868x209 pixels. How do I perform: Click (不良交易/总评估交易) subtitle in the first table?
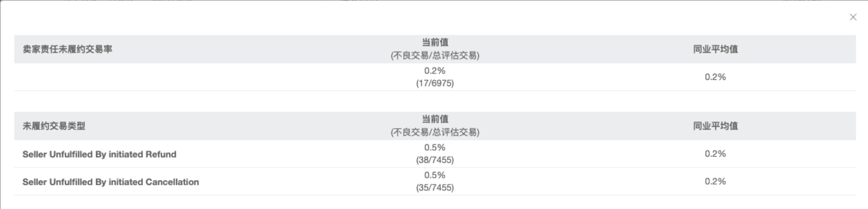coord(435,55)
